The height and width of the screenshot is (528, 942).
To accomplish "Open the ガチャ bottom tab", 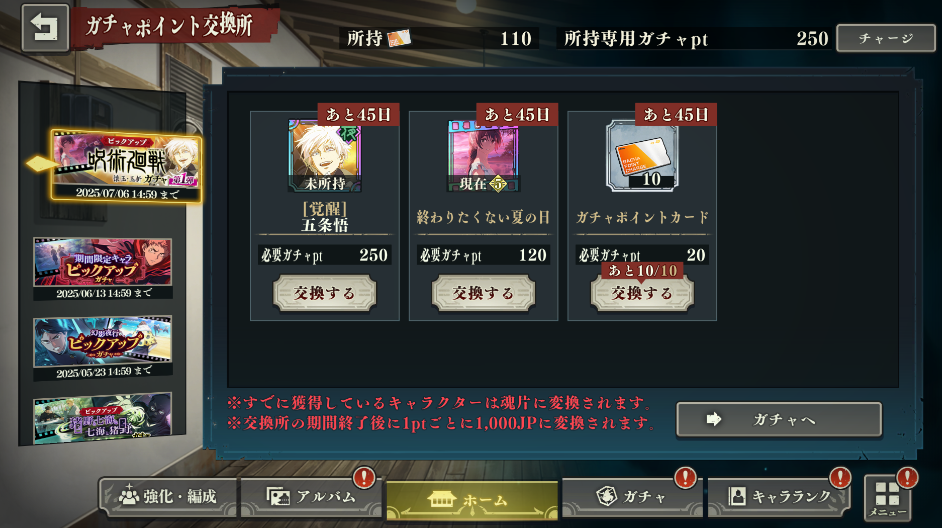I will [631, 497].
